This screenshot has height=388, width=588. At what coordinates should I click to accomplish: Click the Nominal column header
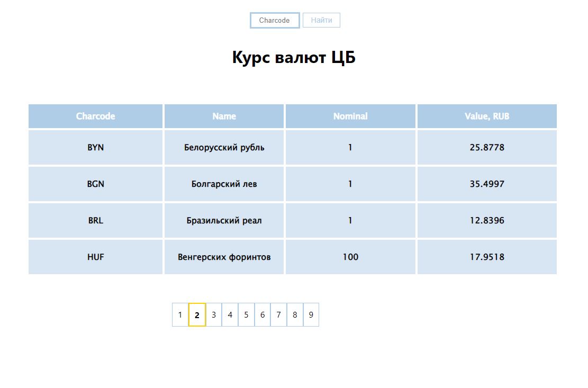click(x=350, y=116)
